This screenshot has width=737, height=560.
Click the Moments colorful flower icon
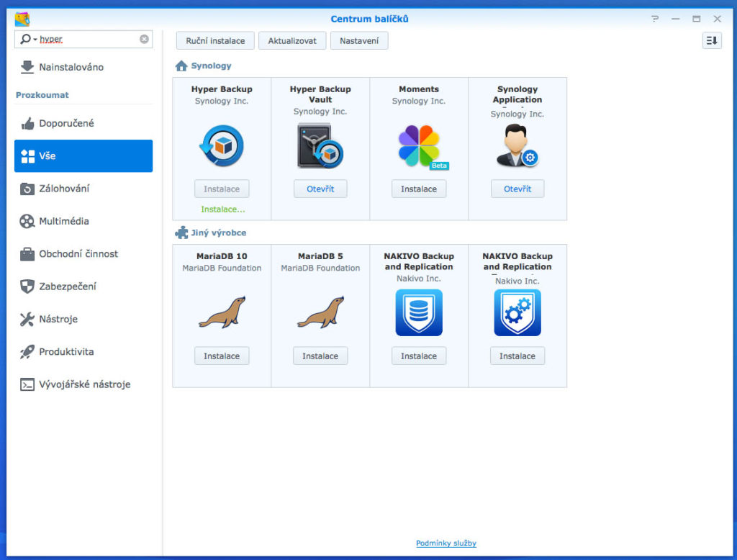pyautogui.click(x=420, y=146)
